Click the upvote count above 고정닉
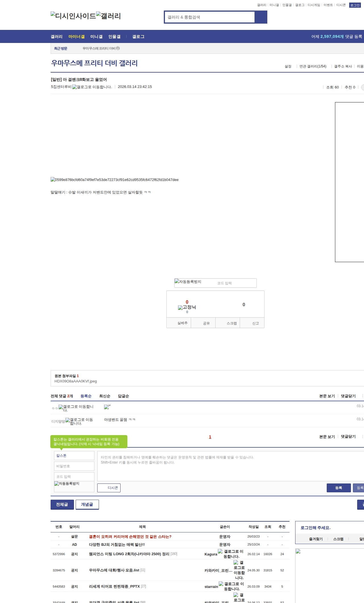364x603 pixels. (187, 302)
